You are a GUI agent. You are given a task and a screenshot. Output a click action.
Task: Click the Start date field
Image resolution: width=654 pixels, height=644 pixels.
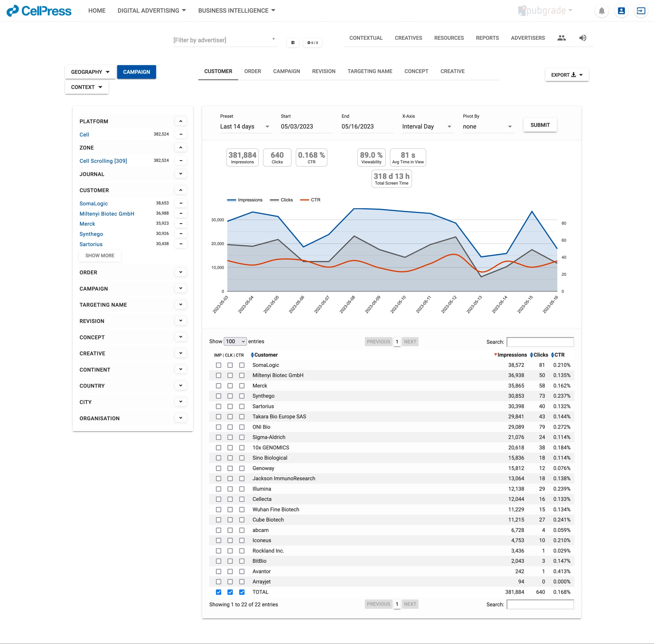pos(306,127)
